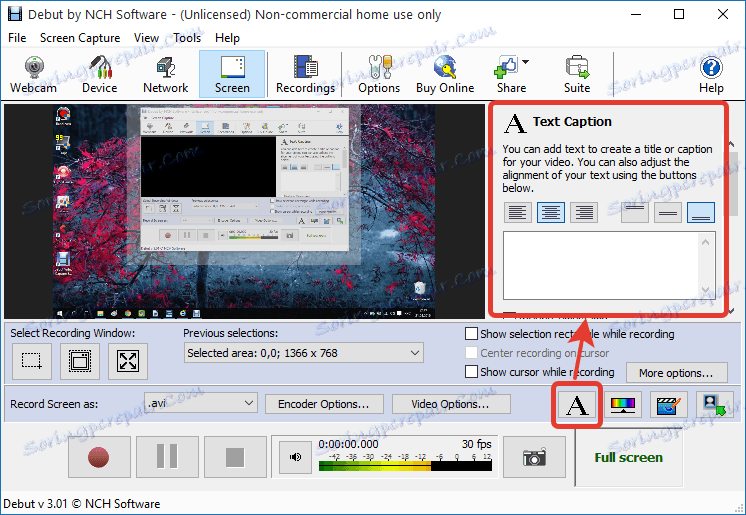Select the Webcam capture source
Image resolution: width=746 pixels, height=515 pixels.
tap(33, 75)
